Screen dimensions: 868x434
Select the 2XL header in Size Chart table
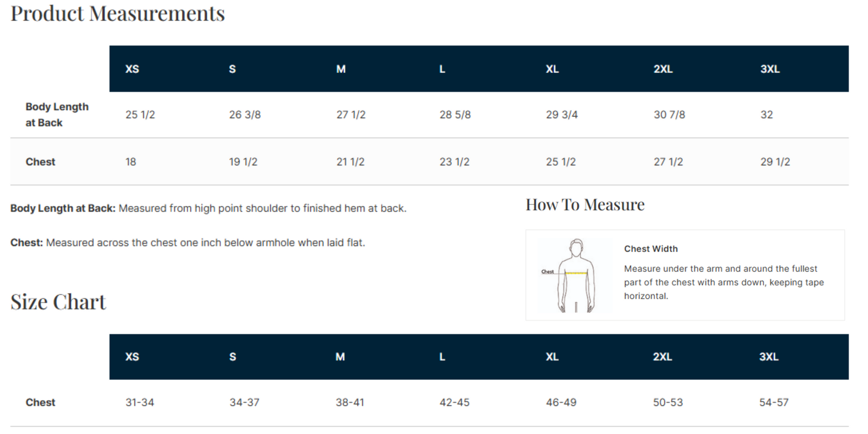[x=662, y=357]
